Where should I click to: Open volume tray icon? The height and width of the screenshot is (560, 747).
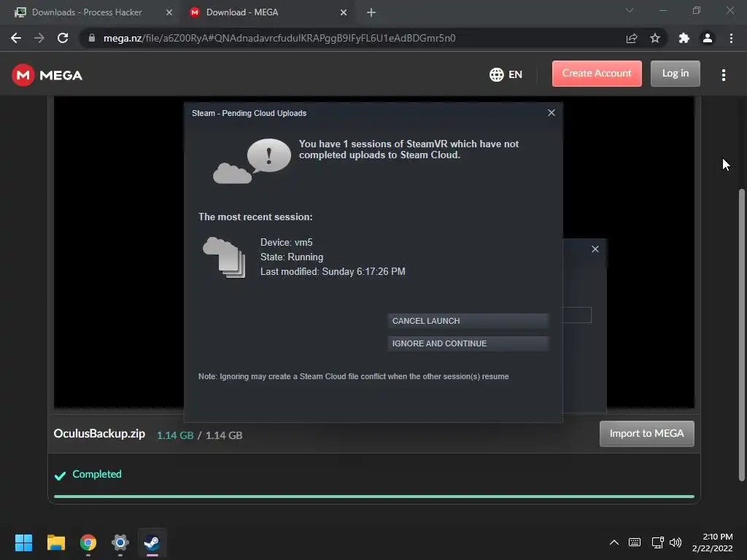click(x=676, y=542)
